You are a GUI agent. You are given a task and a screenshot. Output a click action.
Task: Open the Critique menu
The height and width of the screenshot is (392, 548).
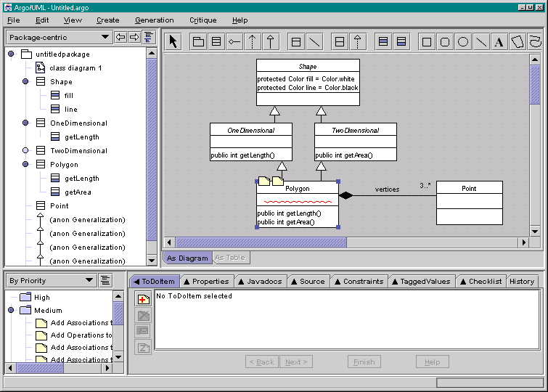click(x=203, y=20)
